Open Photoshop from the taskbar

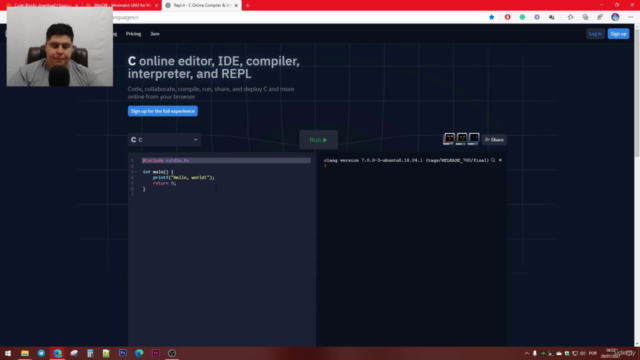pos(123,353)
